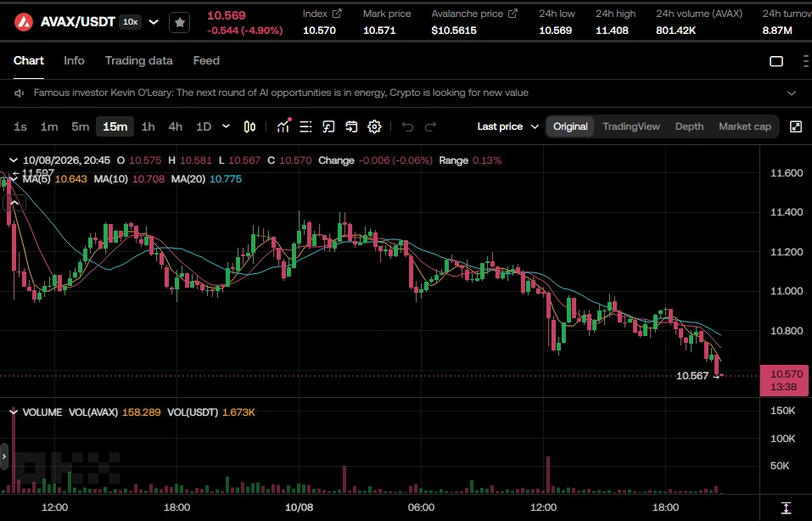Switch chart view to TradingView
Screen dimensions: 812x521
click(x=631, y=127)
